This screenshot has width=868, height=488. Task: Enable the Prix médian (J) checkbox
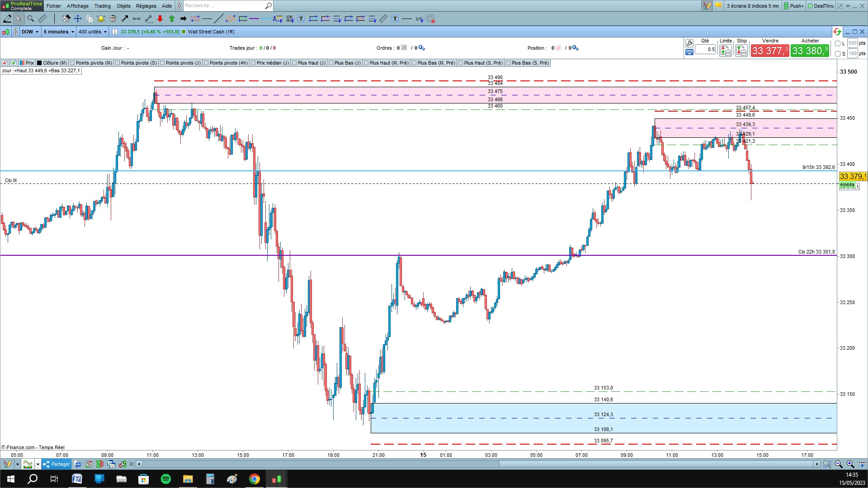point(254,63)
